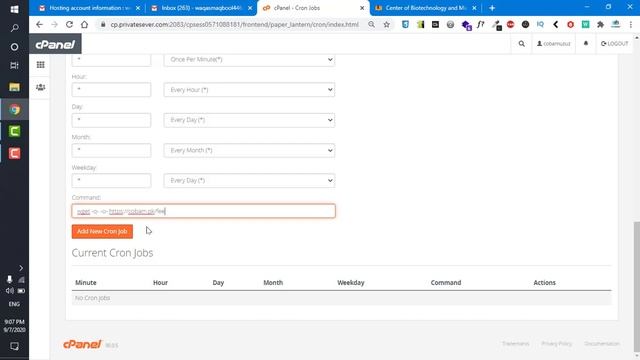Screen dimensions: 640x360
Task: Click Add New Cron Job button
Action: (102, 231)
